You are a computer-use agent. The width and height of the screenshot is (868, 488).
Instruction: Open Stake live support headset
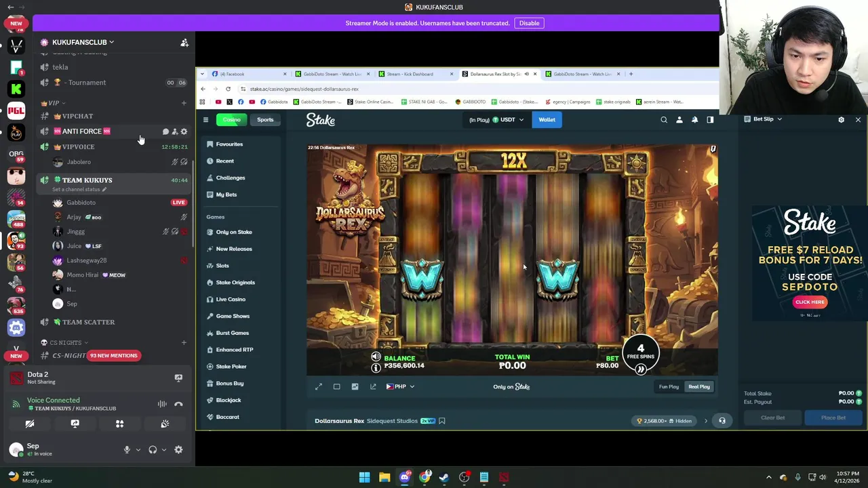722,421
